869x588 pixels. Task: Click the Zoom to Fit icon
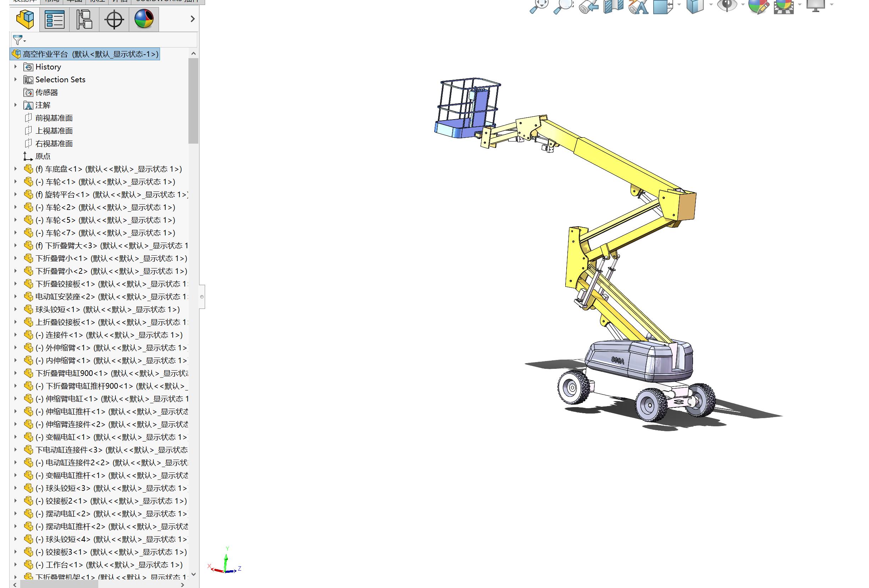click(539, 6)
